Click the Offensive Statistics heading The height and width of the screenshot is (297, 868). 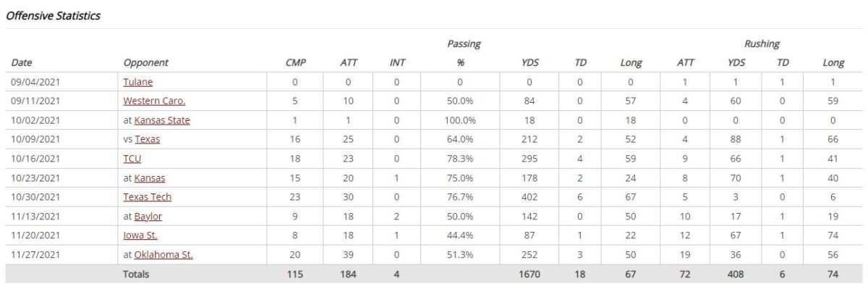pos(53,15)
